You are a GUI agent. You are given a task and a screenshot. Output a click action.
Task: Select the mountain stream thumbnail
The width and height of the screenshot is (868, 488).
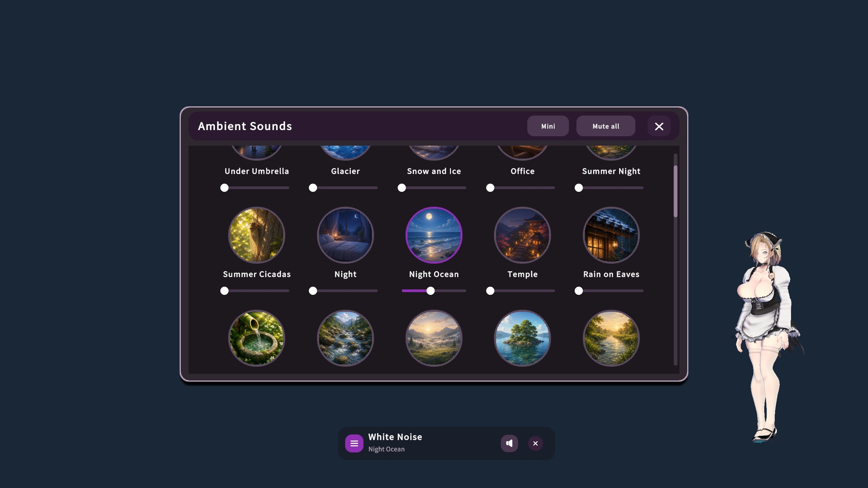pyautogui.click(x=345, y=338)
